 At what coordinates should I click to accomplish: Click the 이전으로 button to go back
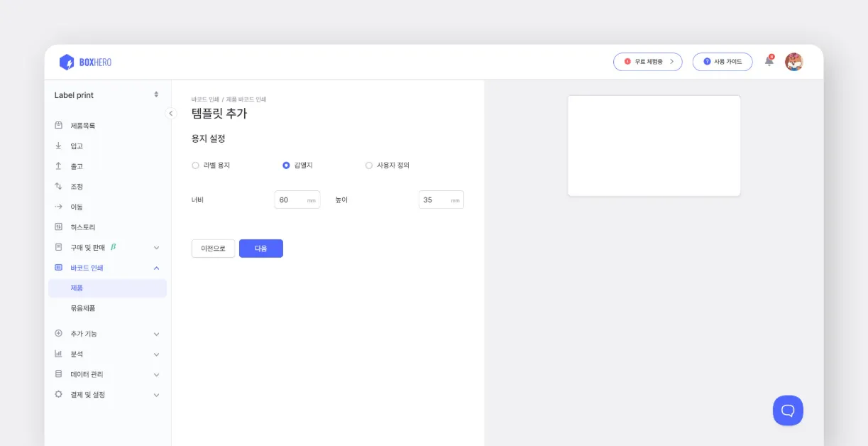213,249
